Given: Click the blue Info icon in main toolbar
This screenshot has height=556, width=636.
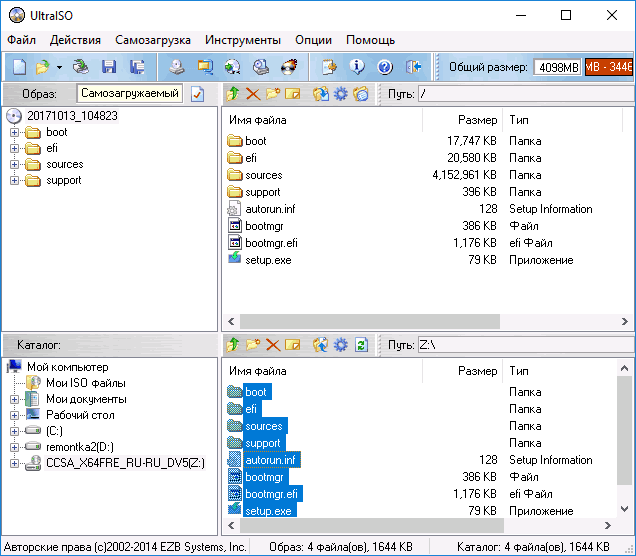Looking at the screenshot, I should 357,67.
